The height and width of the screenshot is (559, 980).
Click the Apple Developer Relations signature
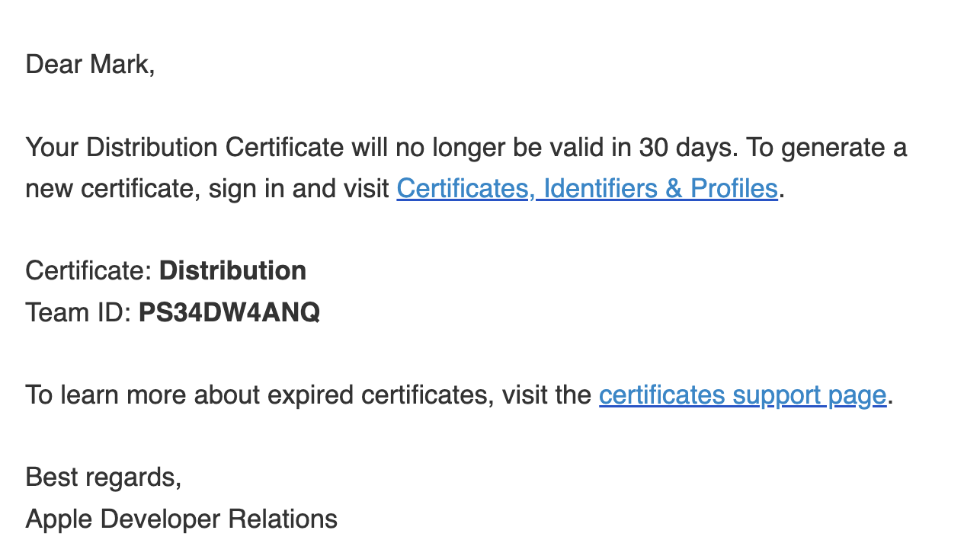pos(181,519)
